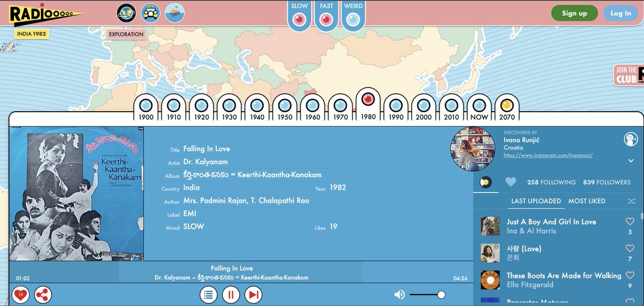Follow Ivana Runjić with add-user icon
The height and width of the screenshot is (306, 644).
631,140
